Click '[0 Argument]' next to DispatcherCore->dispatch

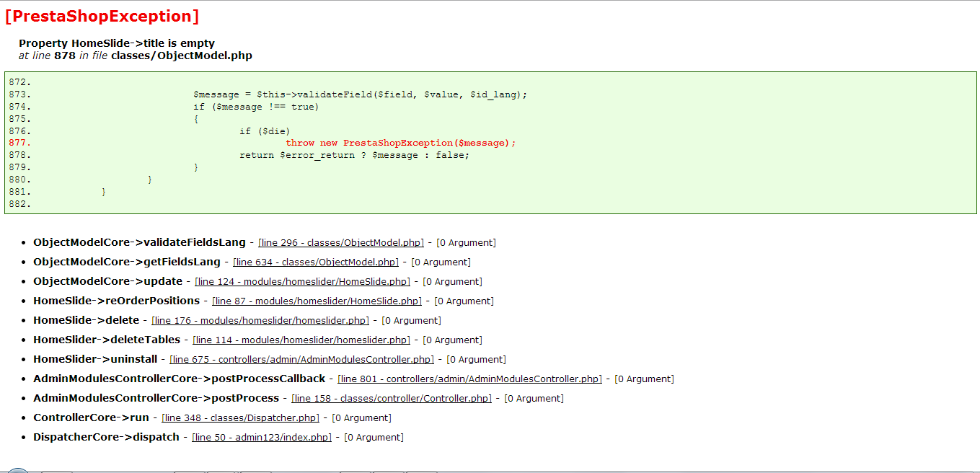374,438
